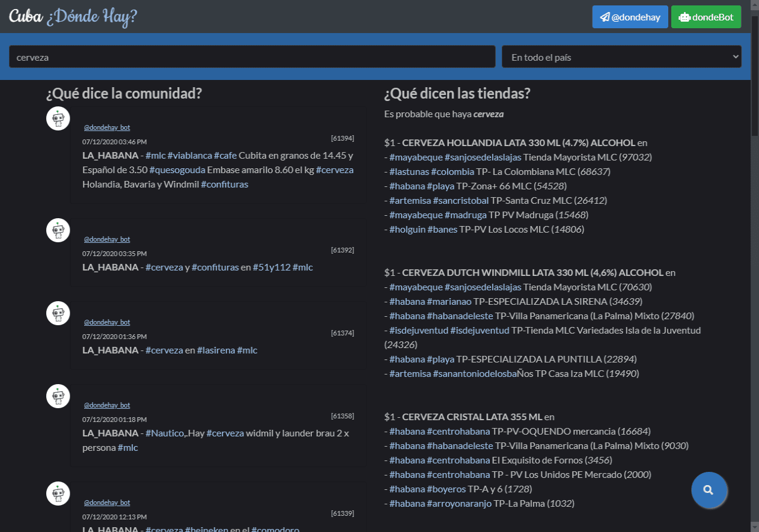This screenshot has width=759, height=532.
Task: Click the first #isdejuventud hashtag
Action: click(418, 331)
